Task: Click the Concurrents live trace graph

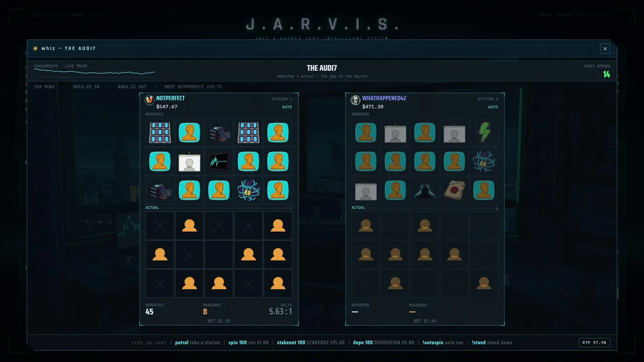Action: pyautogui.click(x=94, y=72)
